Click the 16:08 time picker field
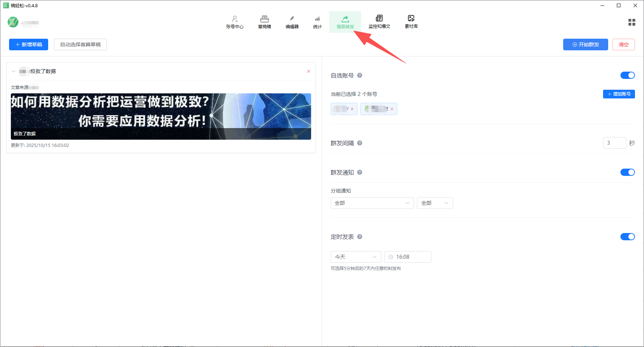 (408, 257)
